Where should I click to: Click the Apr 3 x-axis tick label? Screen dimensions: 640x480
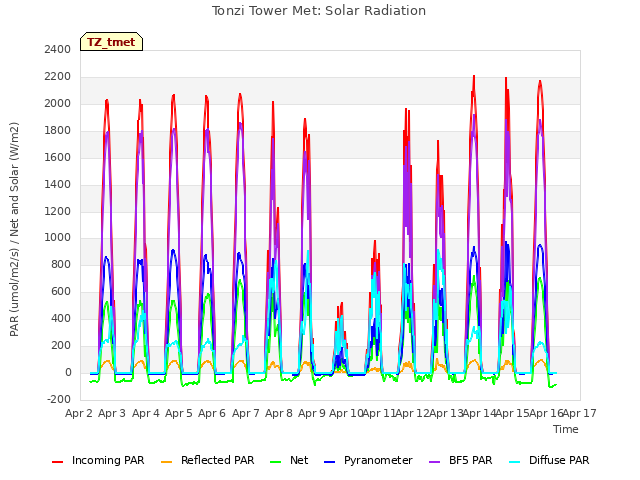coord(112,413)
